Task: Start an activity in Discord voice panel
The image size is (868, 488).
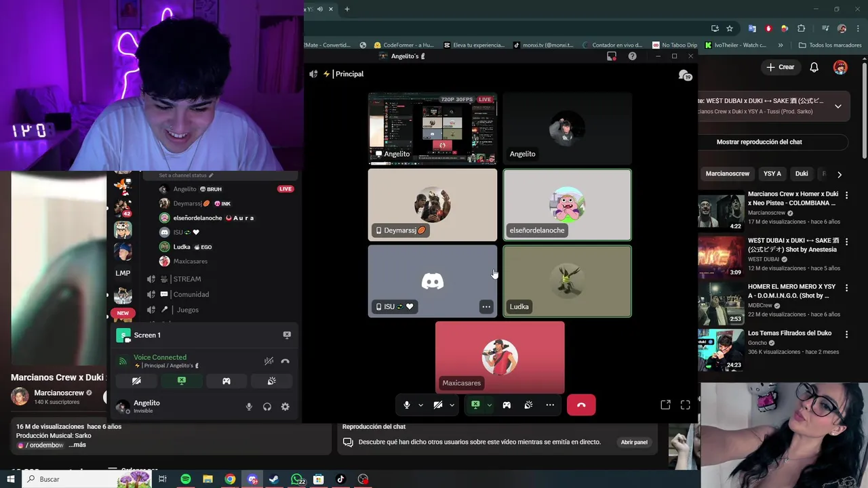Action: pyautogui.click(x=226, y=381)
